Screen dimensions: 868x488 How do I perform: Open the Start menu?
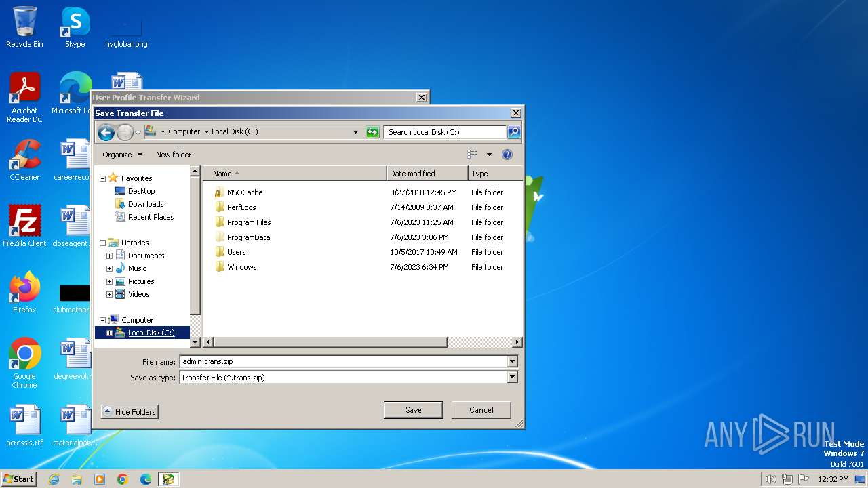(19, 479)
